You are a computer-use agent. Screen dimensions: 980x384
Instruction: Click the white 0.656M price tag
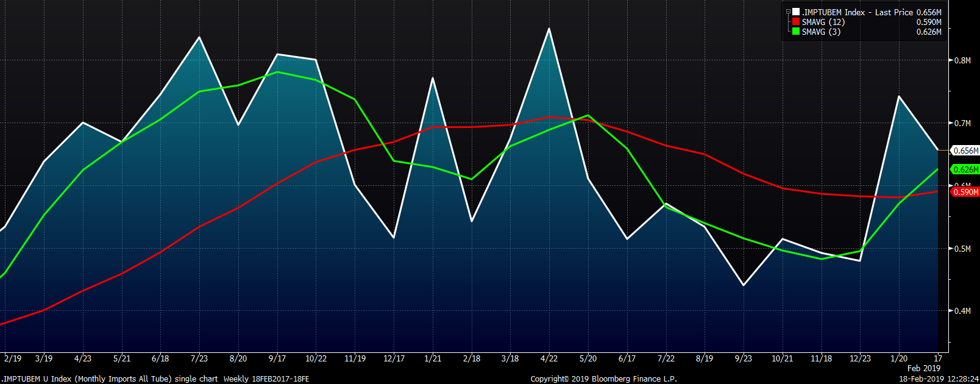[965, 151]
